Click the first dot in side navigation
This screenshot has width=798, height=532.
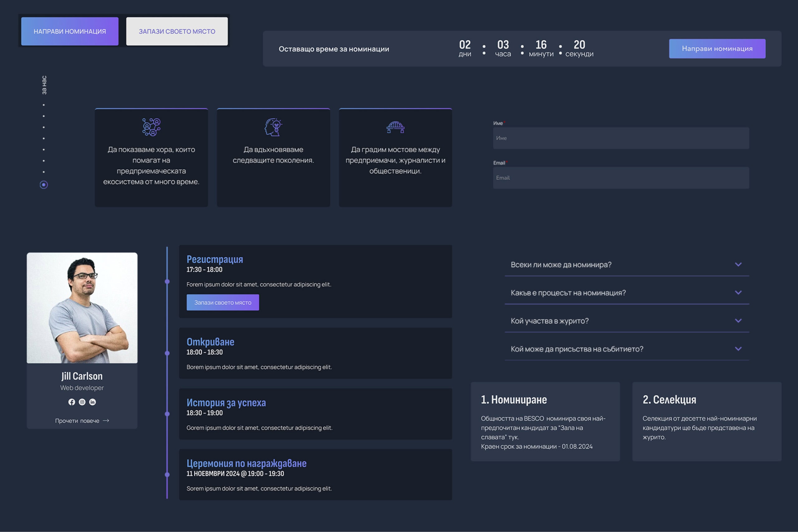(44, 105)
